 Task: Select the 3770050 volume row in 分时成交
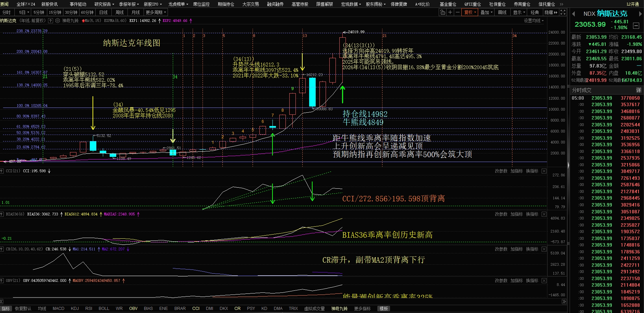point(606,98)
